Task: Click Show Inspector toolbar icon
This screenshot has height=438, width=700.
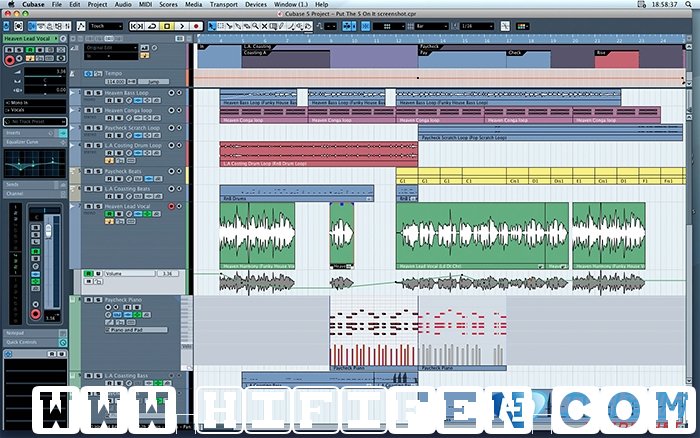Action: point(33,26)
